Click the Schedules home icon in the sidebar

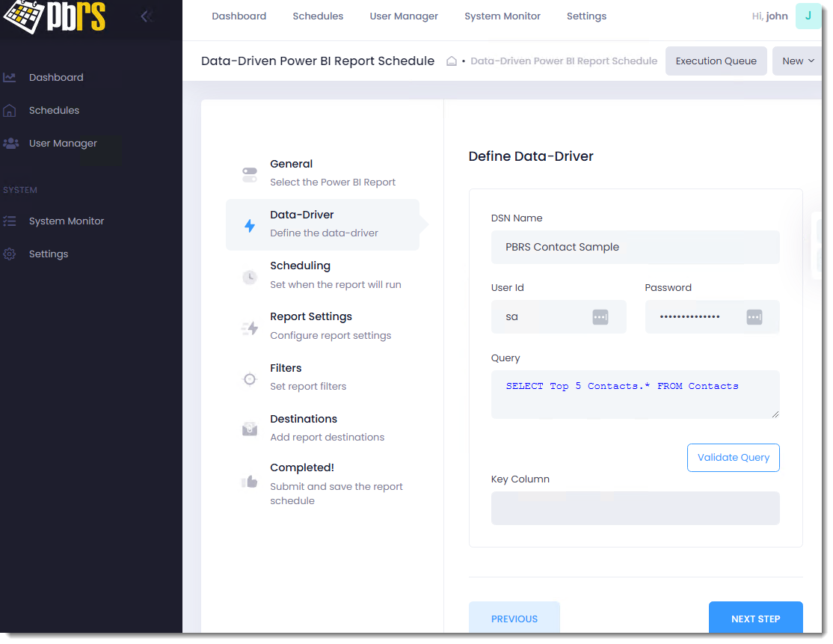(x=10, y=111)
